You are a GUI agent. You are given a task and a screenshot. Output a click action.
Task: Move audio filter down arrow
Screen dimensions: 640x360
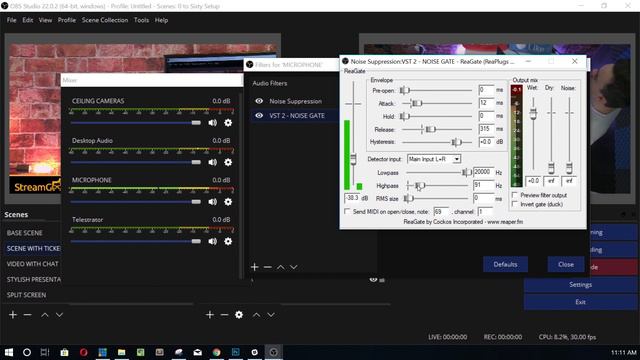pyautogui.click(x=294, y=267)
